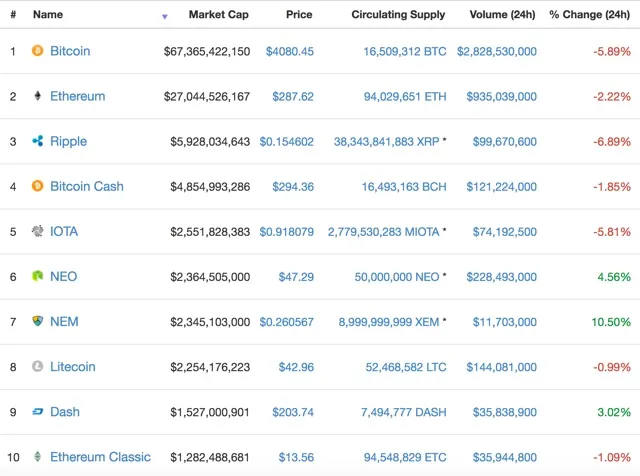This screenshot has width=640, height=476.
Task: Click the Dash logo icon
Action: coord(38,411)
